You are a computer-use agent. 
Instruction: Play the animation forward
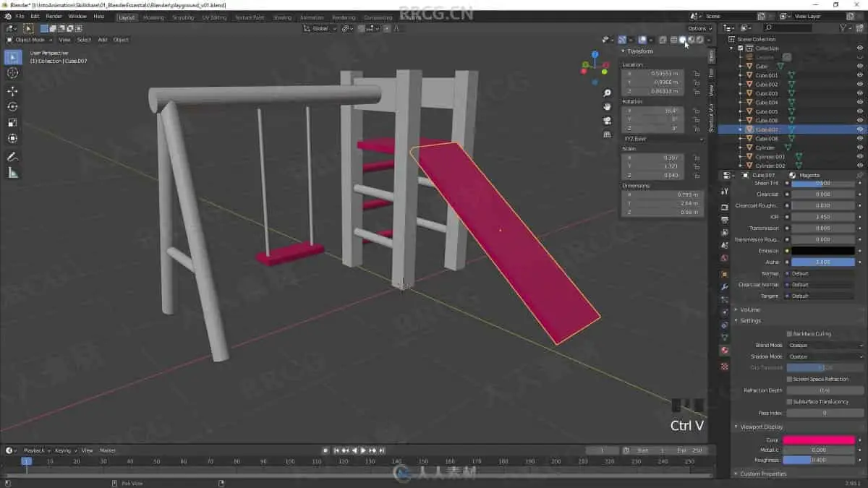pos(363,450)
